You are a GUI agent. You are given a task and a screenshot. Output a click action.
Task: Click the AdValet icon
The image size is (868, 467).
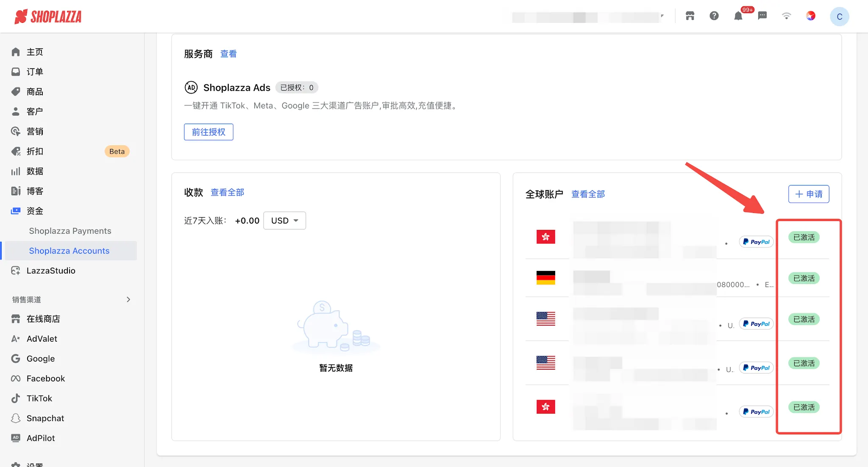(x=16, y=339)
